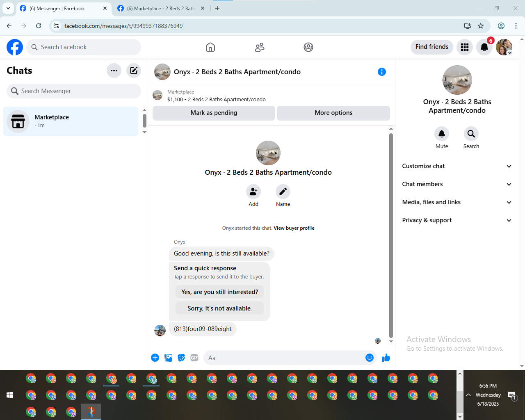Open Chrome profile icon in toolbar
The width and height of the screenshot is (525, 420).
coord(501,26)
